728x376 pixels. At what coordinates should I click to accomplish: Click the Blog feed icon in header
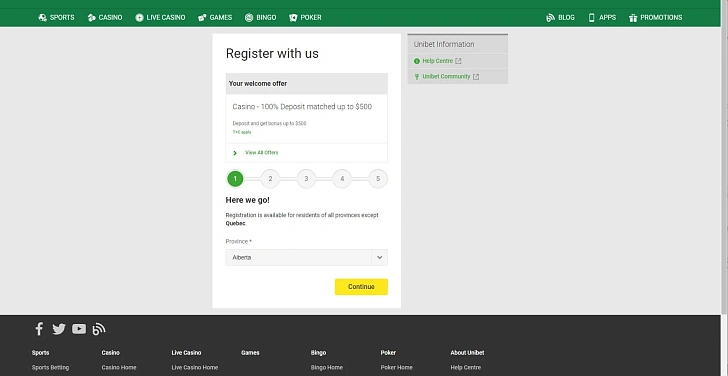550,18
